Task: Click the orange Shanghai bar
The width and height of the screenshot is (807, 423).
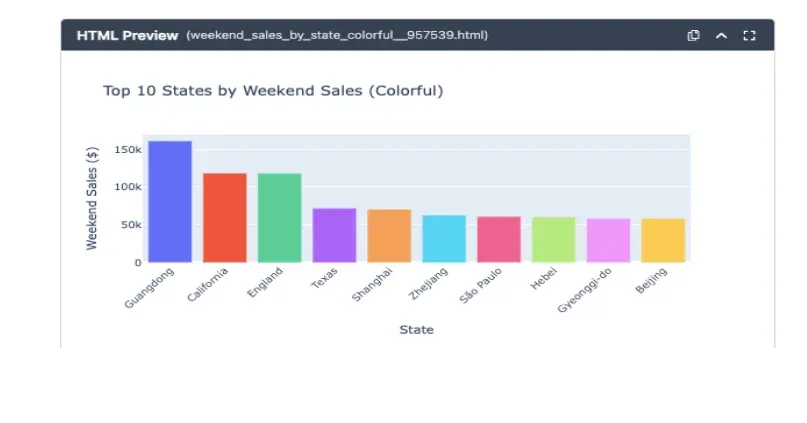Action: click(389, 236)
